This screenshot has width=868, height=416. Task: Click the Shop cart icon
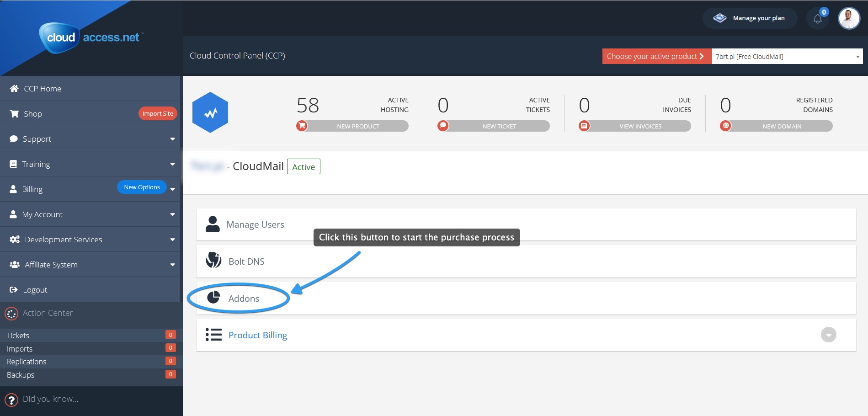(14, 113)
